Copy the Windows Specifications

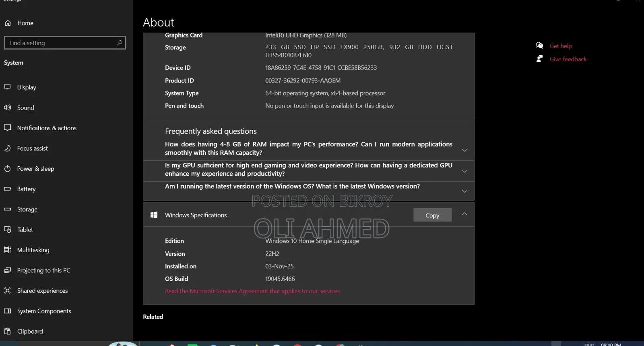[x=432, y=215]
